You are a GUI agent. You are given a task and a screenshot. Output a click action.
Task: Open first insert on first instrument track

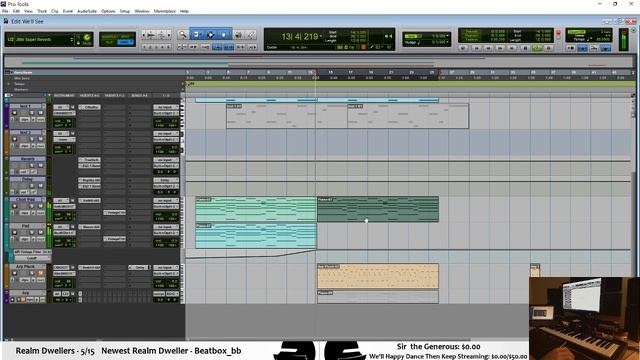[90, 107]
